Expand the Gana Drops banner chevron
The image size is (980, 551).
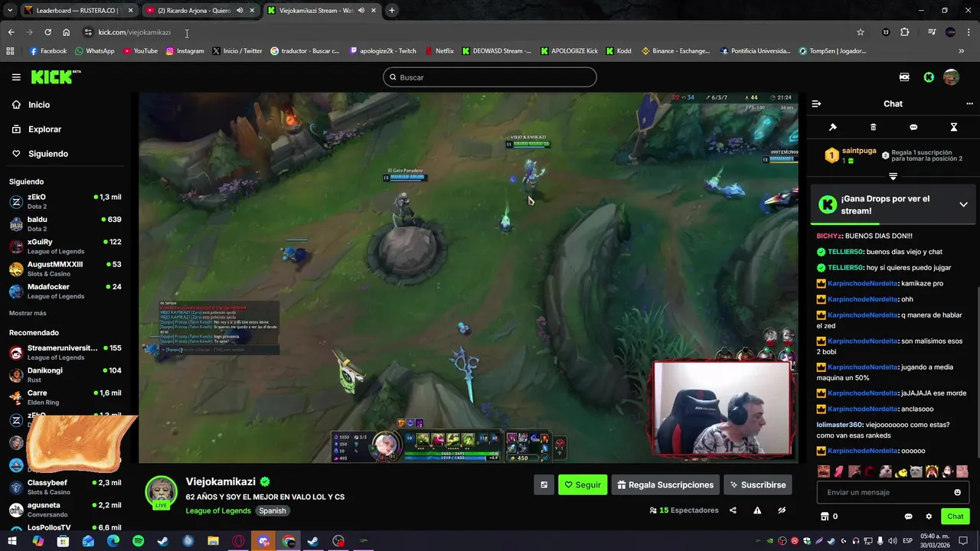963,204
